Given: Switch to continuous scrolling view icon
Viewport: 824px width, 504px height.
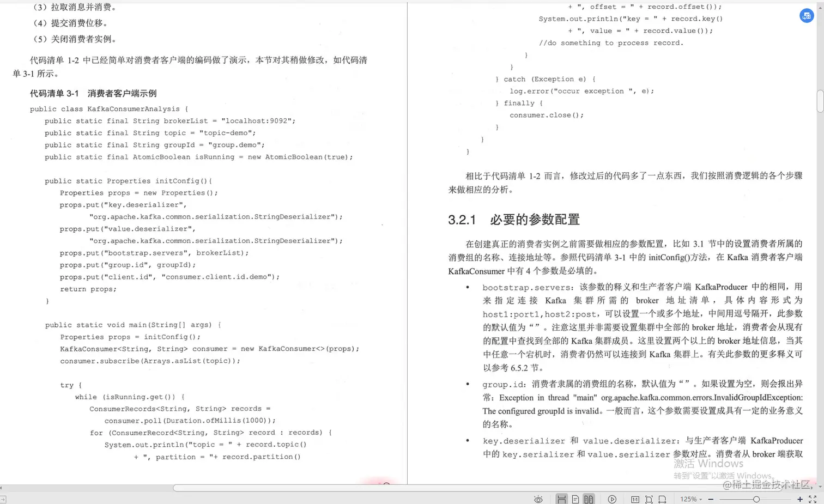Looking at the screenshot, I should click(562, 499).
